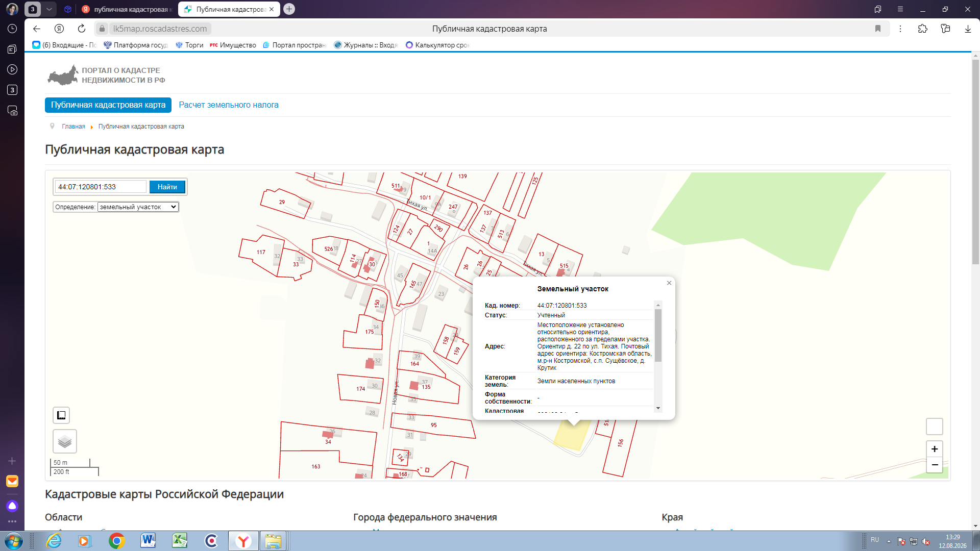Open the Имущество bookmark
The image size is (980, 551).
coord(233,45)
